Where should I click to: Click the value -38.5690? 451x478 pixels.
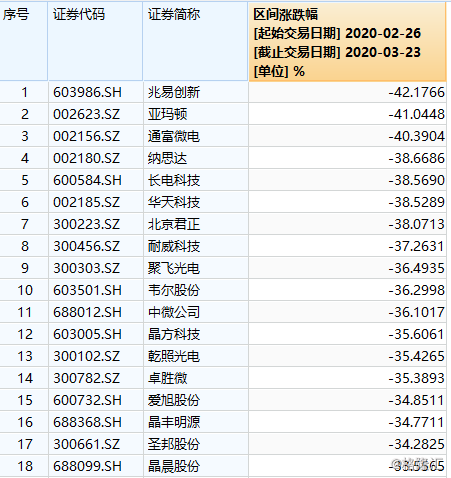[x=417, y=180]
